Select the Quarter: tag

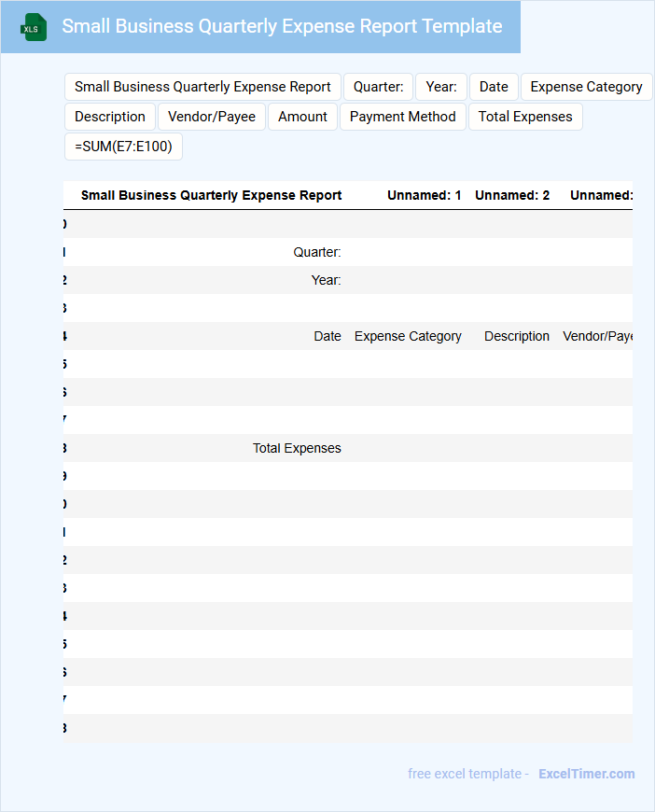click(379, 87)
